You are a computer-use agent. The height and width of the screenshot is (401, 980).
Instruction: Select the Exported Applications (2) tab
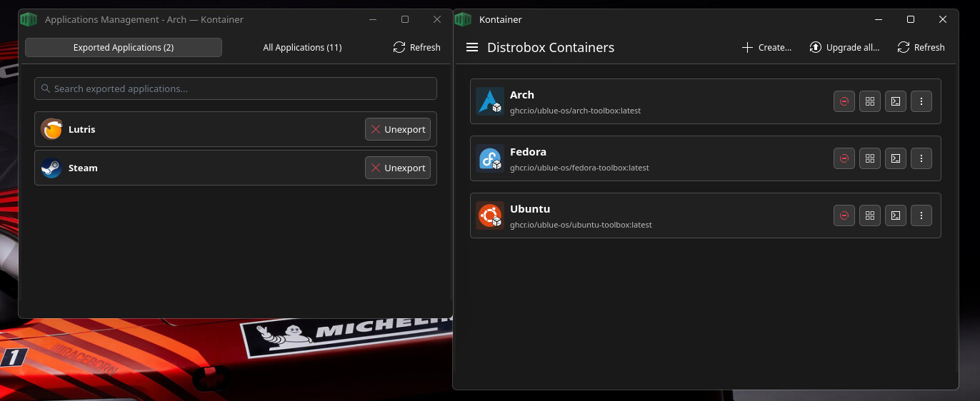pyautogui.click(x=124, y=48)
